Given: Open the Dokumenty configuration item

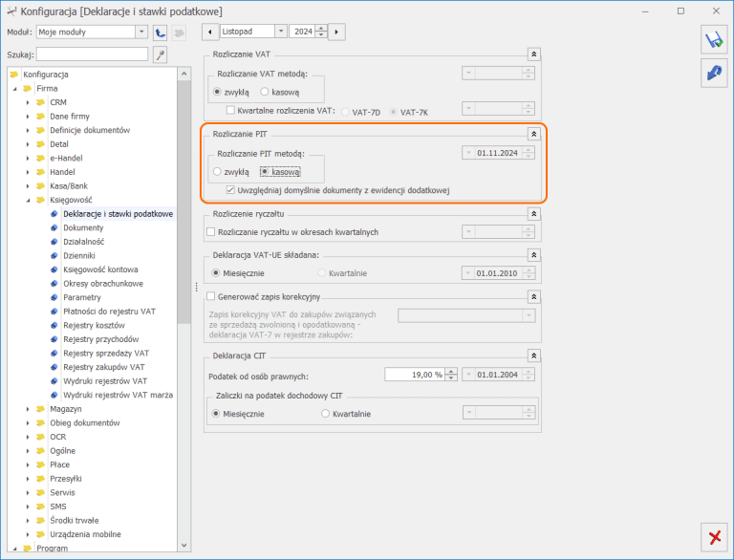Looking at the screenshot, I should 83,227.
